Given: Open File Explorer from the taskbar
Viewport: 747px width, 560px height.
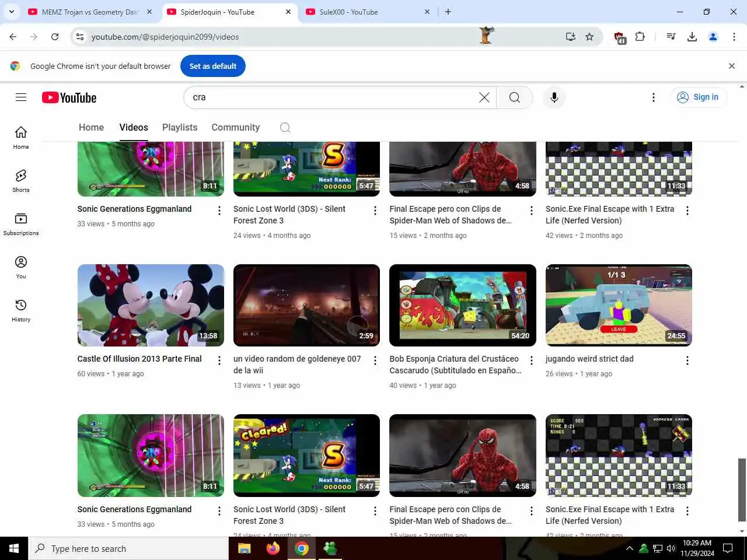Looking at the screenshot, I should pyautogui.click(x=245, y=548).
